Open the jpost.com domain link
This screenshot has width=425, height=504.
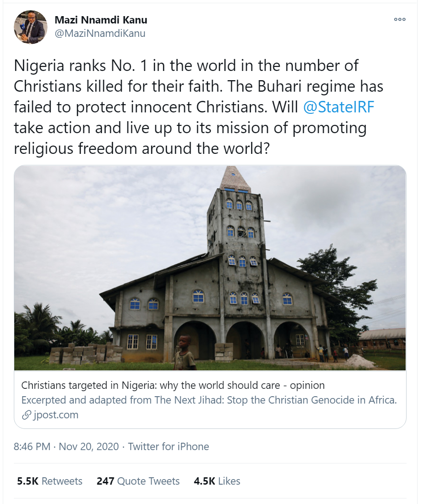coord(56,415)
